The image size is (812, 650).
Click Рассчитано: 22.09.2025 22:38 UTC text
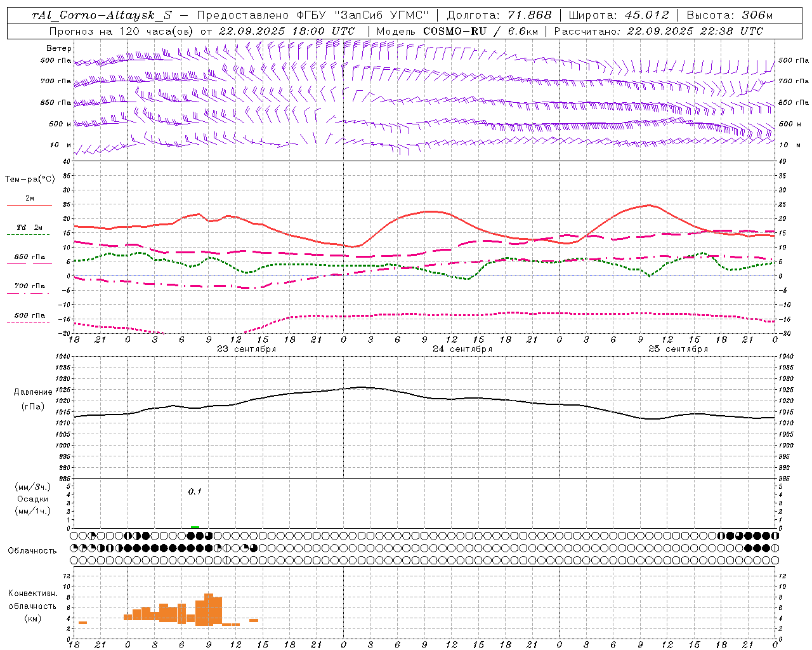[658, 31]
